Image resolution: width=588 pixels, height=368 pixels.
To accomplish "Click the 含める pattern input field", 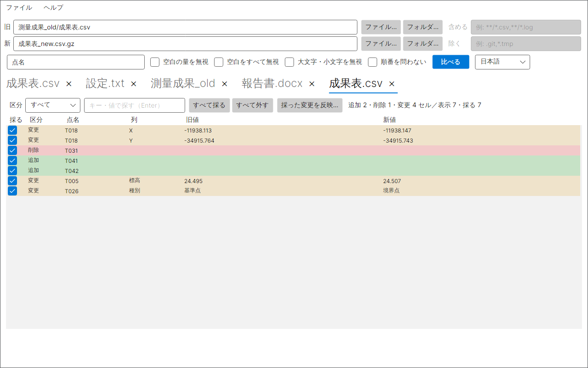I will (x=526, y=27).
